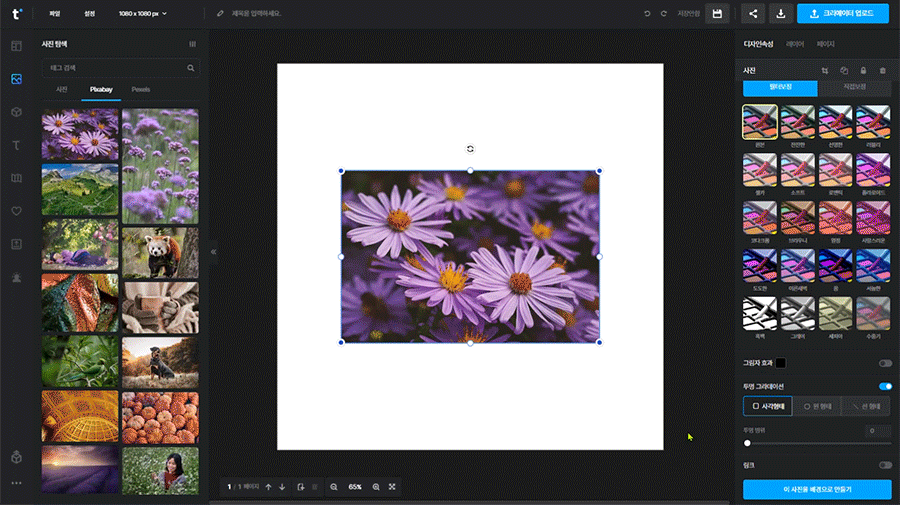Click the undo arrow icon

[x=648, y=13]
